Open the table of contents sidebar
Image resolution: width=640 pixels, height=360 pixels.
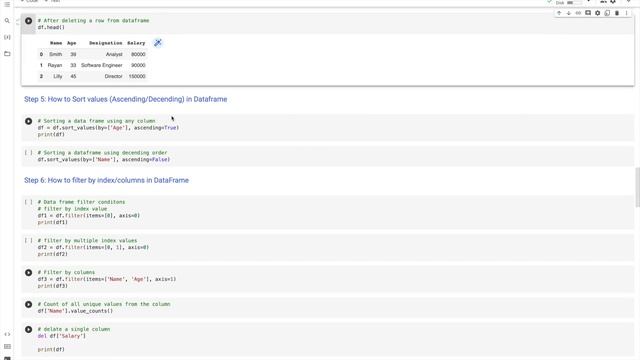click(7, 4)
